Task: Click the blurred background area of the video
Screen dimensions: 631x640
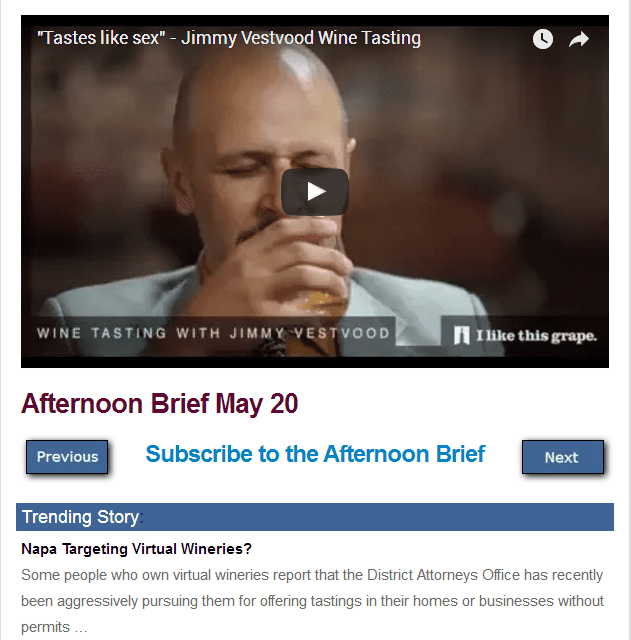Action: point(490,184)
